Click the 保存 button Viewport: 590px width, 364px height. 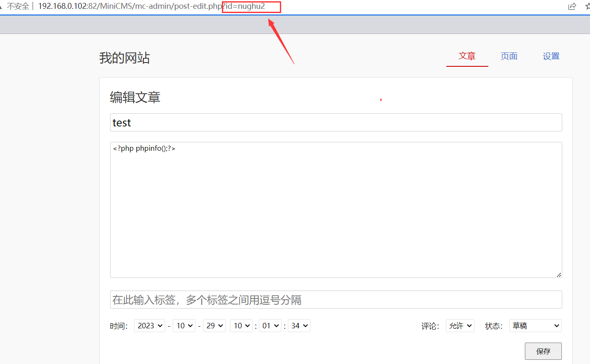pyautogui.click(x=543, y=351)
